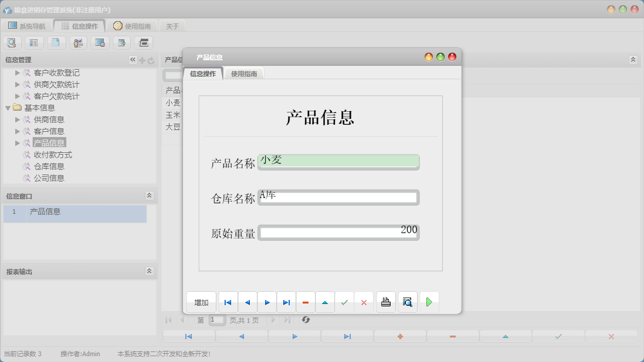Screen dimensions: 644x362
Task: Click the 仓库名称 input field
Action: (x=339, y=197)
